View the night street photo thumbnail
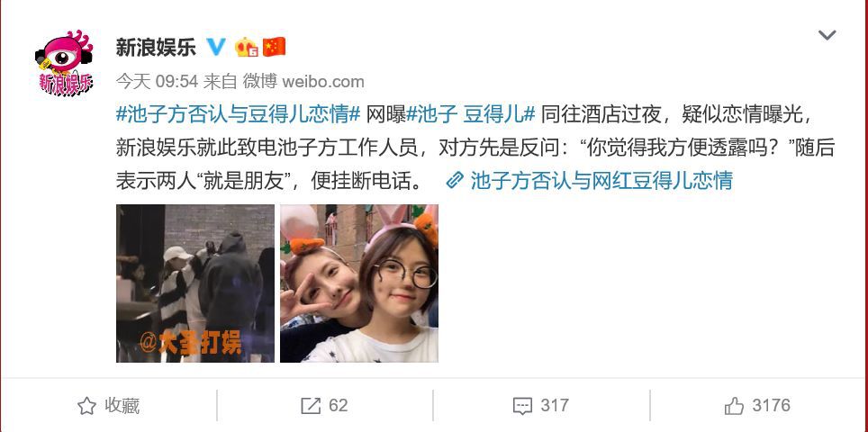The image size is (868, 432). [x=194, y=283]
